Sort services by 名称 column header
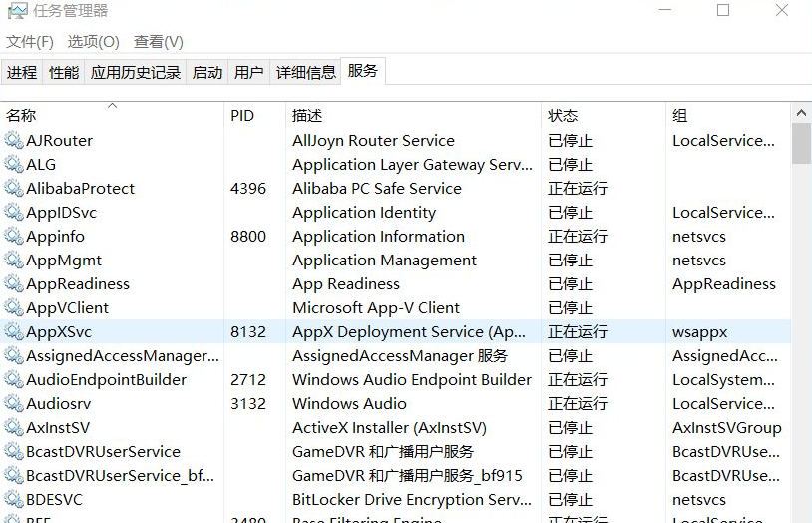This screenshot has width=812, height=523. [21, 116]
